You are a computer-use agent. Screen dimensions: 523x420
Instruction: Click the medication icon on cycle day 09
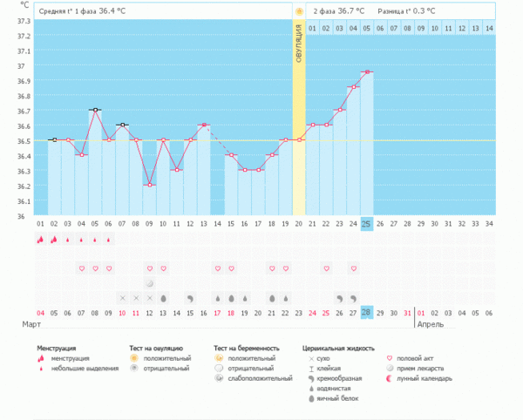coord(149,283)
